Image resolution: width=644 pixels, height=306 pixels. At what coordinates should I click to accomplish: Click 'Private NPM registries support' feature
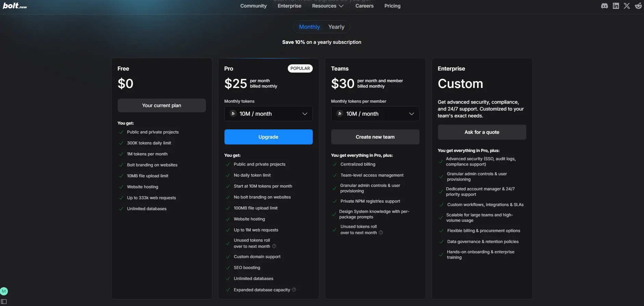point(370,201)
